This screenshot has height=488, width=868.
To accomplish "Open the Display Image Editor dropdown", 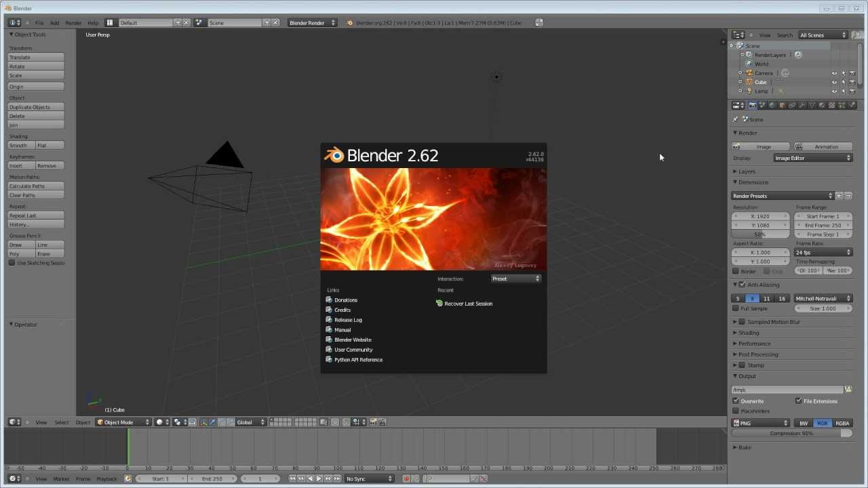I will point(812,158).
